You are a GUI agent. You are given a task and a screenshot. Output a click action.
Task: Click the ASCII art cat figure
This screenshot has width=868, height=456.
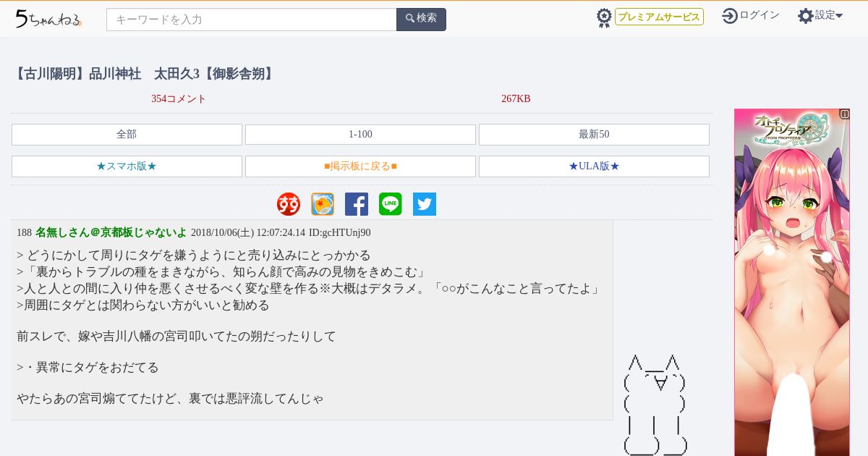click(655, 405)
